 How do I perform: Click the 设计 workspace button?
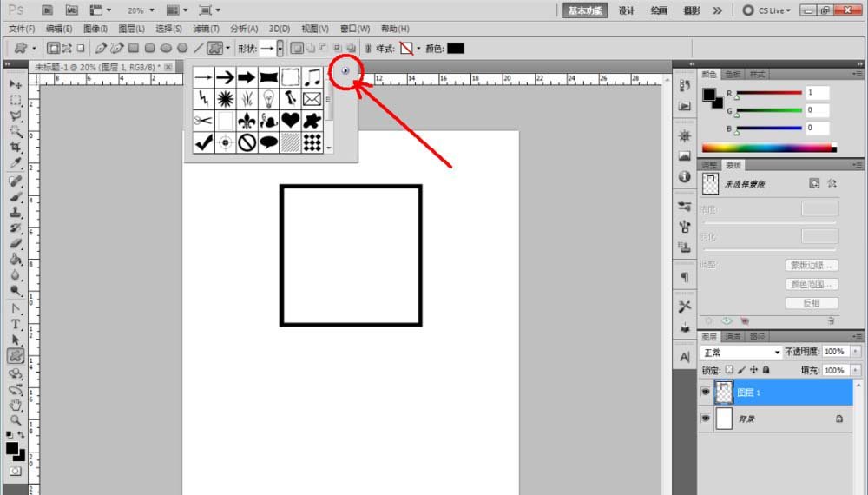[x=626, y=10]
